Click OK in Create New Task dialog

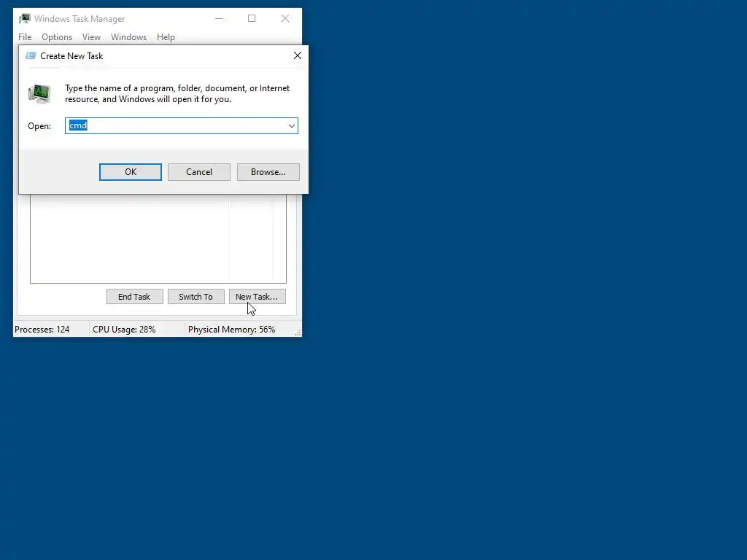point(130,172)
